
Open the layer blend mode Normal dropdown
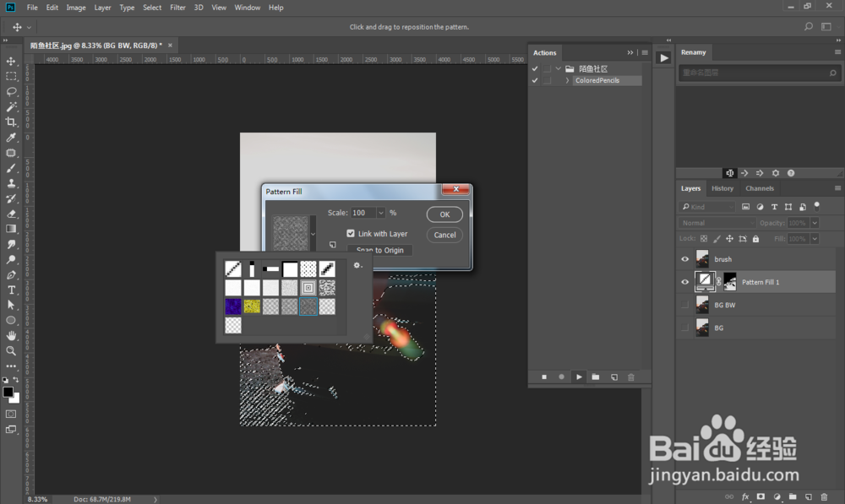(x=717, y=222)
